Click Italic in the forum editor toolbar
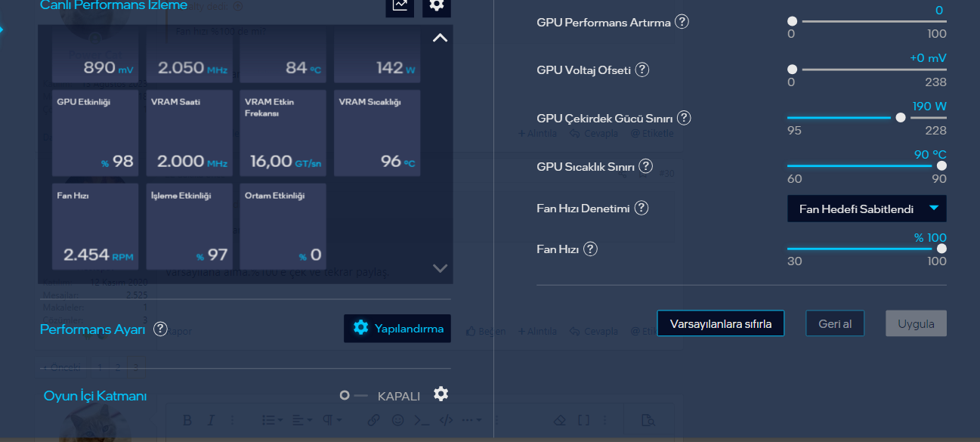 click(x=211, y=420)
